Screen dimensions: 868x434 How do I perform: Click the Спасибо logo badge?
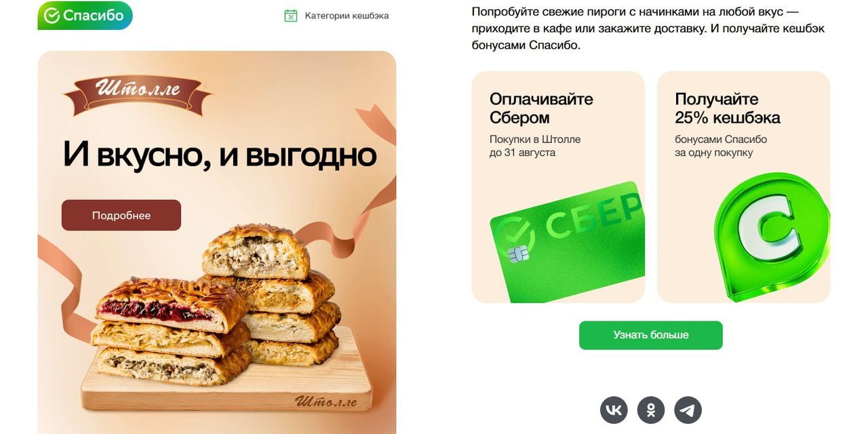point(85,16)
